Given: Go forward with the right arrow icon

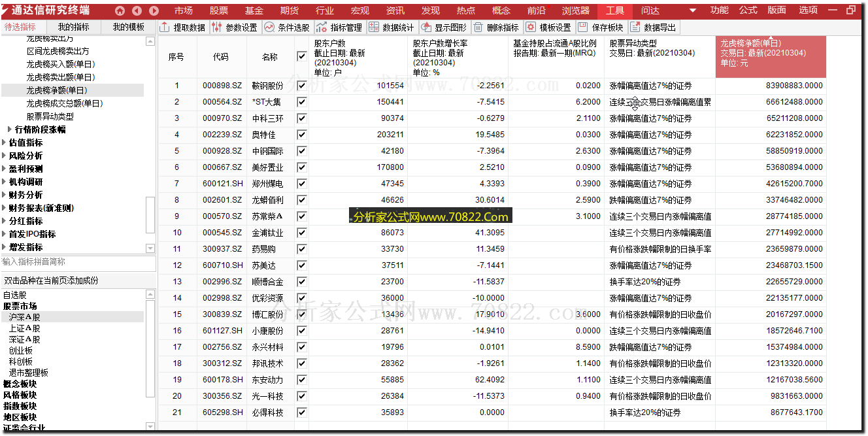Looking at the screenshot, I should (154, 10).
